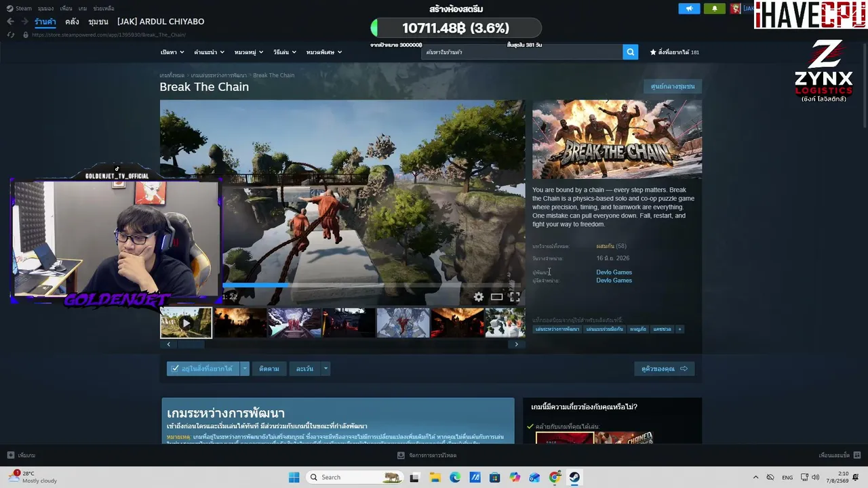
Task: Switch to the 'ชุมชน' community tab
Action: click(x=98, y=22)
